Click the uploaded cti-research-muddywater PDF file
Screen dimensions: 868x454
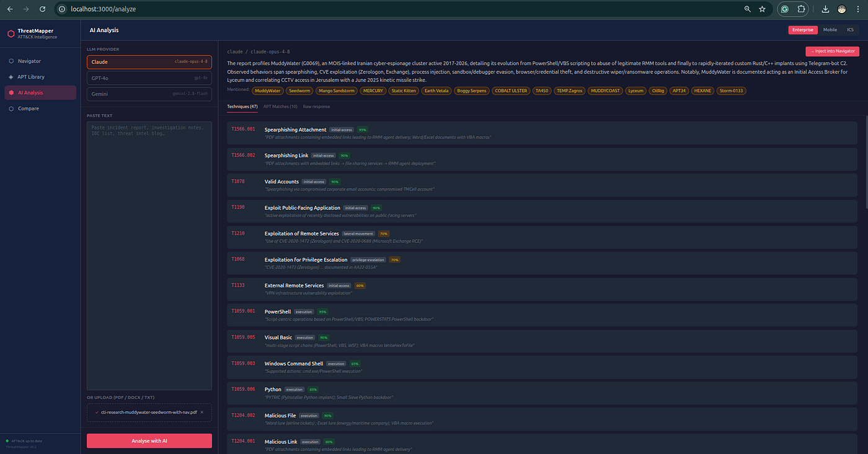[x=149, y=412]
